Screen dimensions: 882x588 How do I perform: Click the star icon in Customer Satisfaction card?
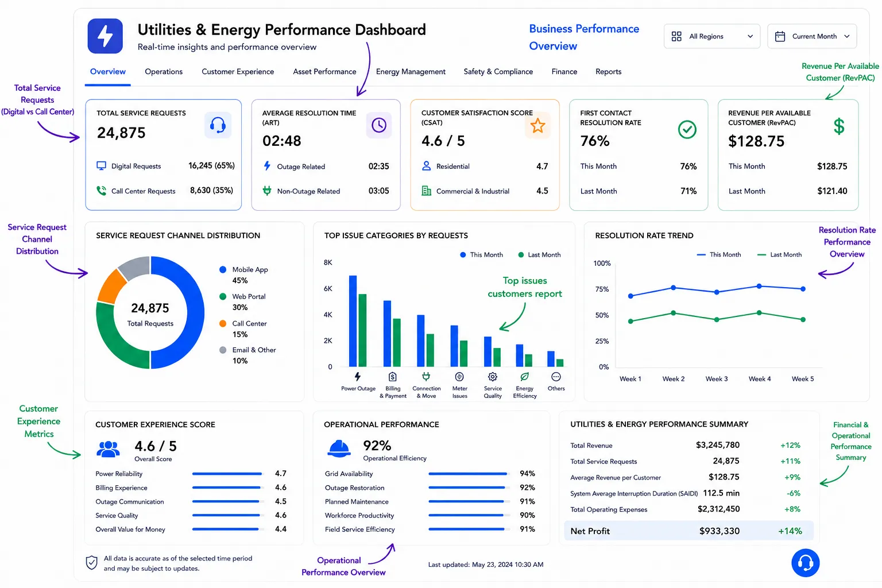(537, 125)
